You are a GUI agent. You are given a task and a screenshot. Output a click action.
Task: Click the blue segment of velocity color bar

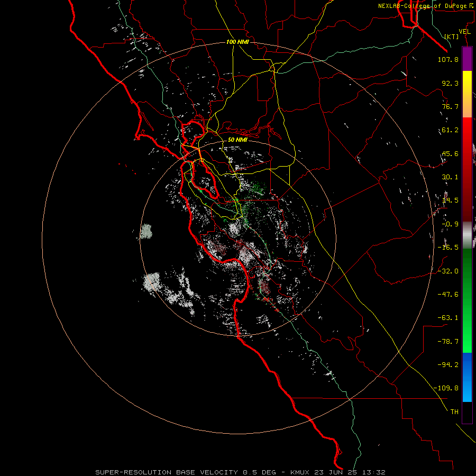(x=467, y=377)
